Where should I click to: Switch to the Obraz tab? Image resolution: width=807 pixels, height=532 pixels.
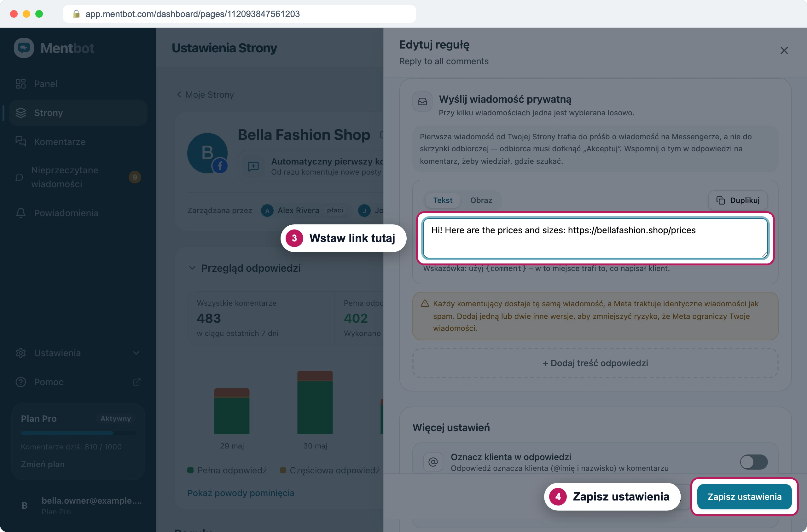point(481,200)
